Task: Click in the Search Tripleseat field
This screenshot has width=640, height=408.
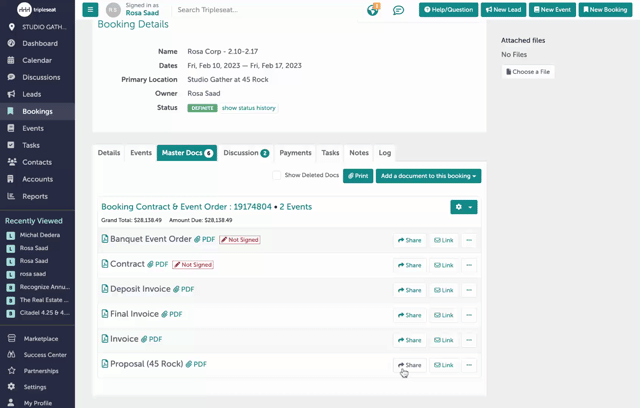Action: tap(260, 10)
